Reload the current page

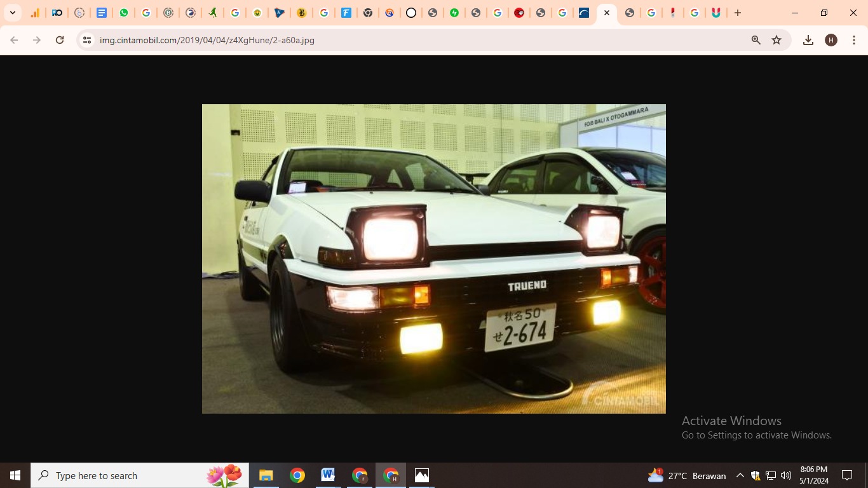coord(60,40)
